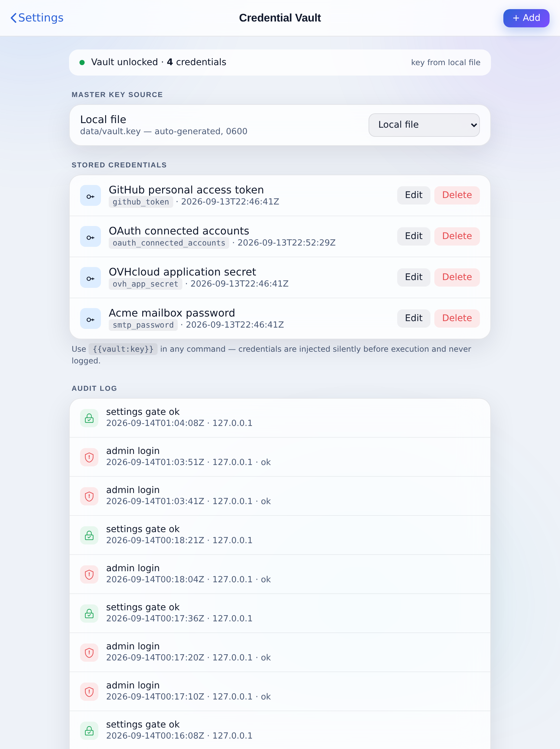
Task: Delete OVHcloud application secret
Action: point(457,277)
